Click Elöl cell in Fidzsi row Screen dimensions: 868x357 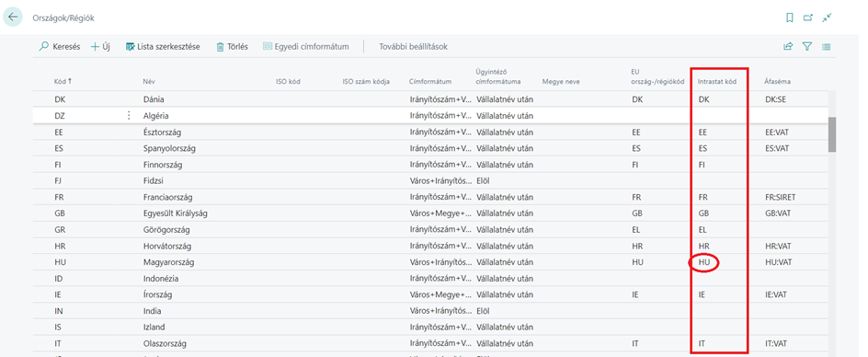pyautogui.click(x=484, y=180)
